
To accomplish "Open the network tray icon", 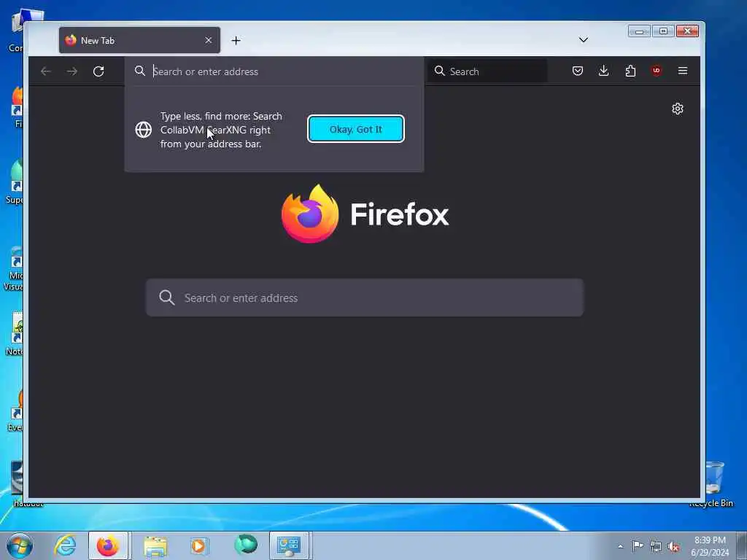I will coord(656,547).
